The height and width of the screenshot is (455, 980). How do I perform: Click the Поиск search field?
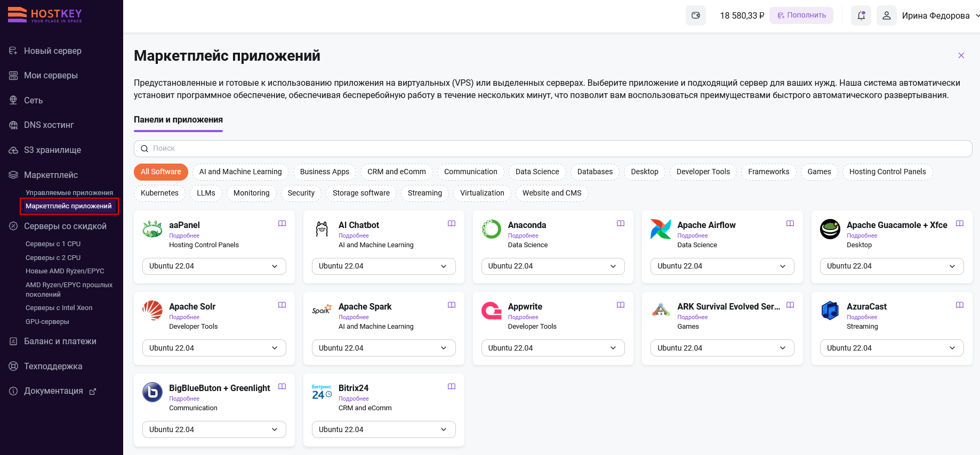coord(553,149)
